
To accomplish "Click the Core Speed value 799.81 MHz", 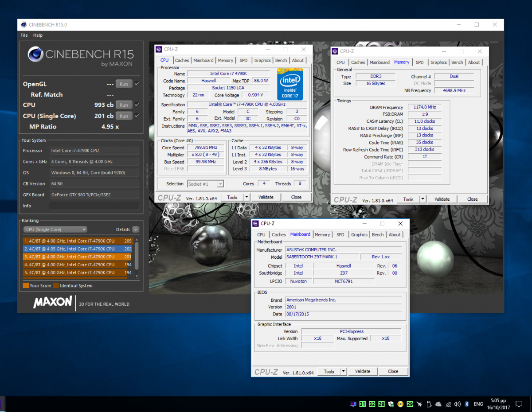I will pyautogui.click(x=205, y=148).
